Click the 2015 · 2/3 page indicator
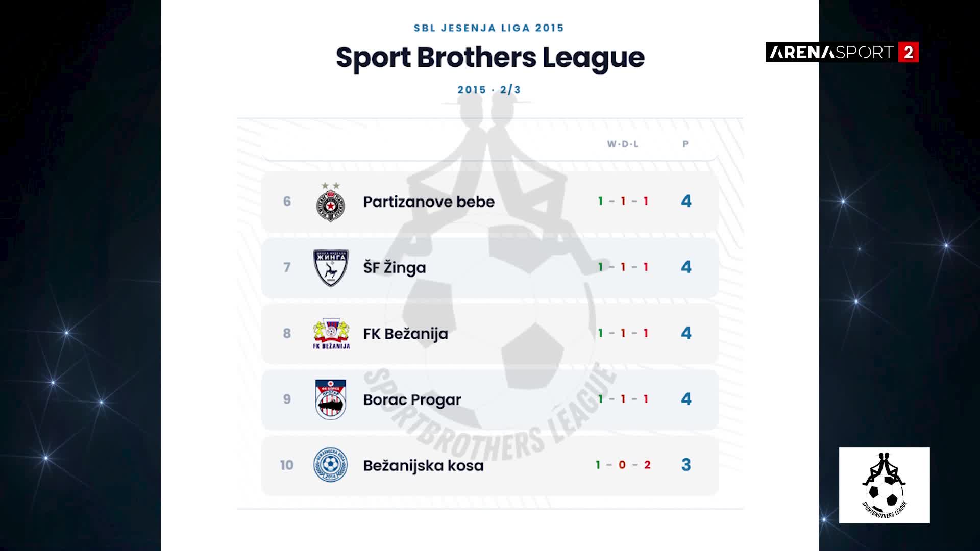Viewport: 980px width, 551px height. click(x=489, y=90)
